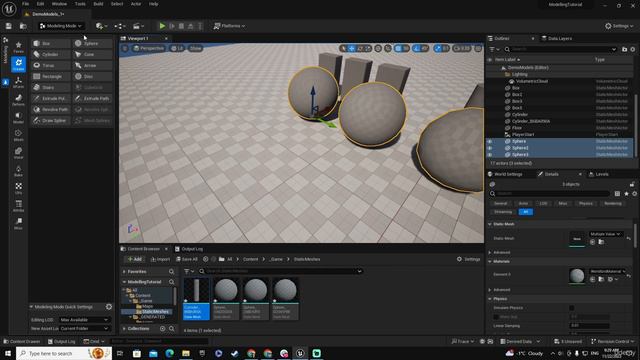
Task: Click the Save All button
Action: click(187, 259)
